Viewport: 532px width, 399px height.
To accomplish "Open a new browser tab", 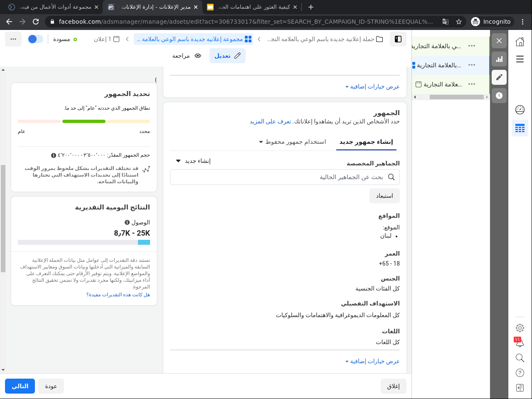I will [311, 7].
